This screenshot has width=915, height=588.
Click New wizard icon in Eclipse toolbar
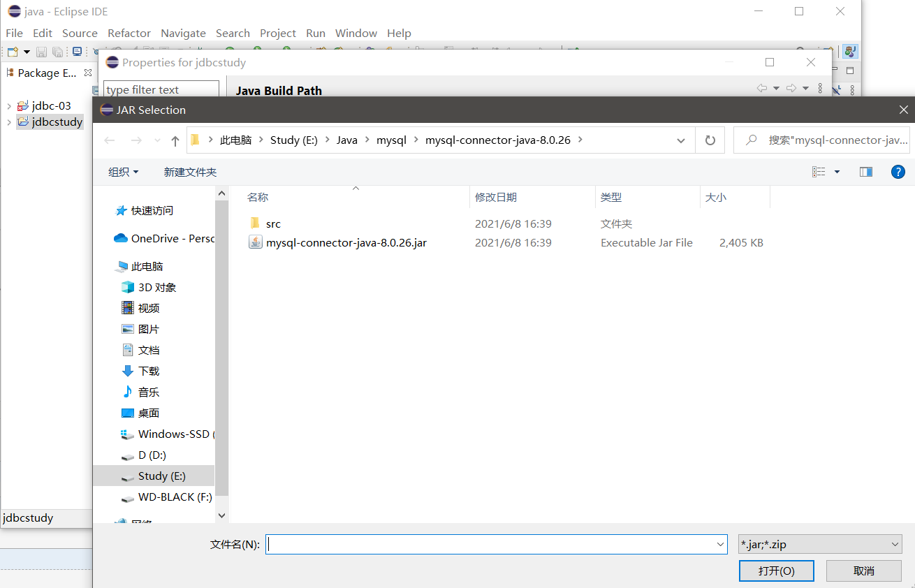[x=13, y=52]
